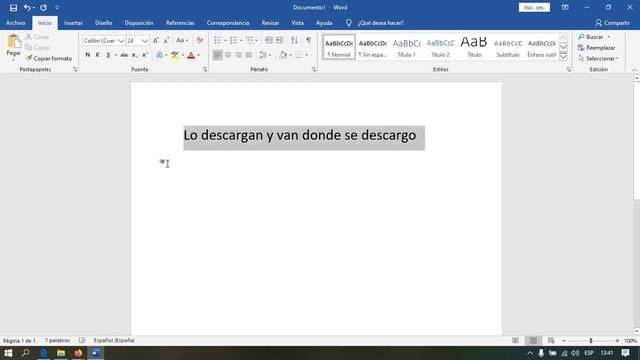The width and height of the screenshot is (640, 360).
Task: Apply the Título 1 style
Action: [x=407, y=47]
